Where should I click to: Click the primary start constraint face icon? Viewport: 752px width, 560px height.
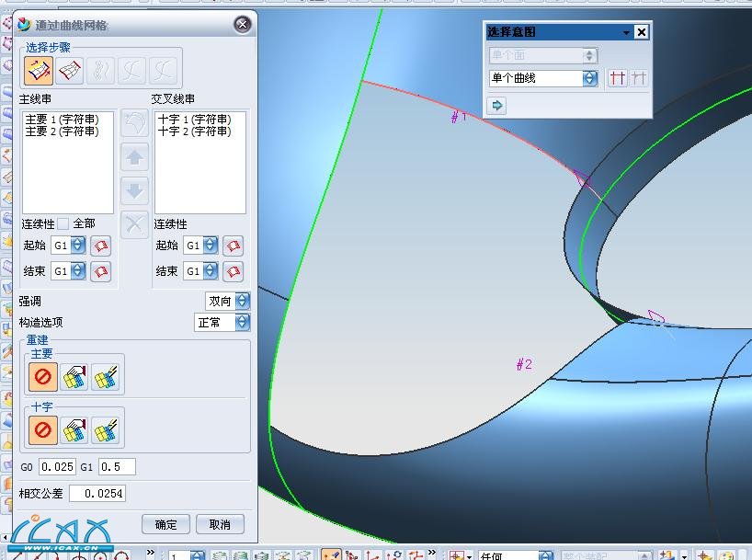(x=100, y=246)
